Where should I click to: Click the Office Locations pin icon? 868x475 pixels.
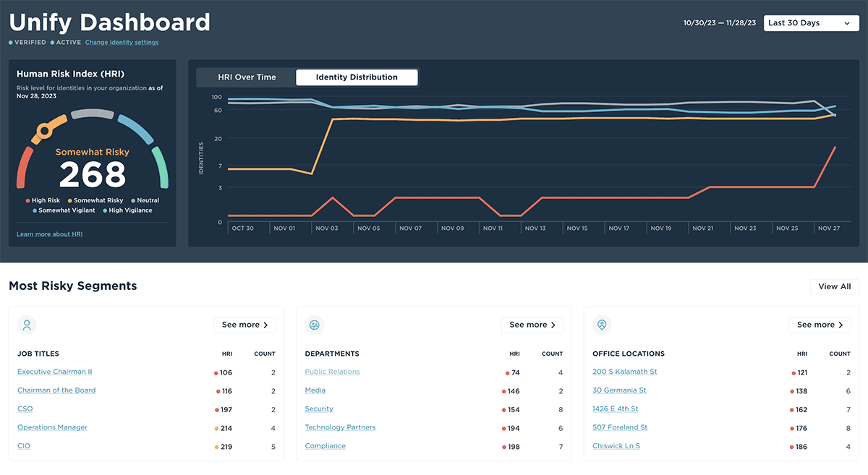click(602, 325)
